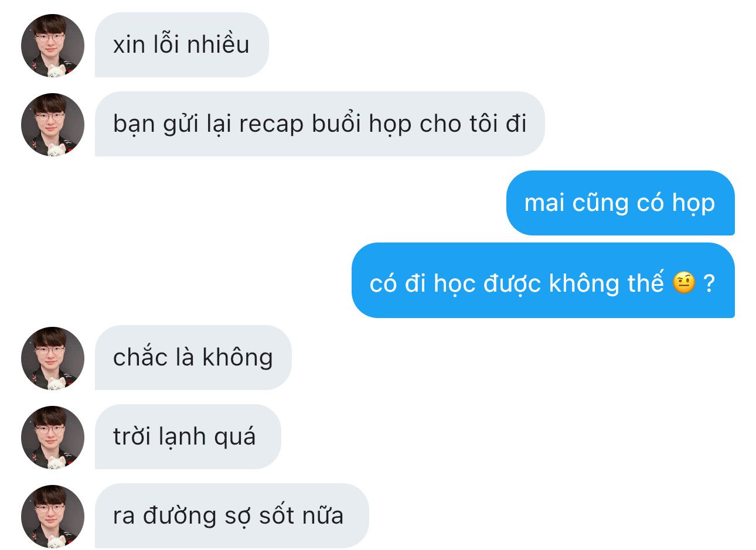
Task: Click the word 'sốt' in the last message
Action: 276,515
